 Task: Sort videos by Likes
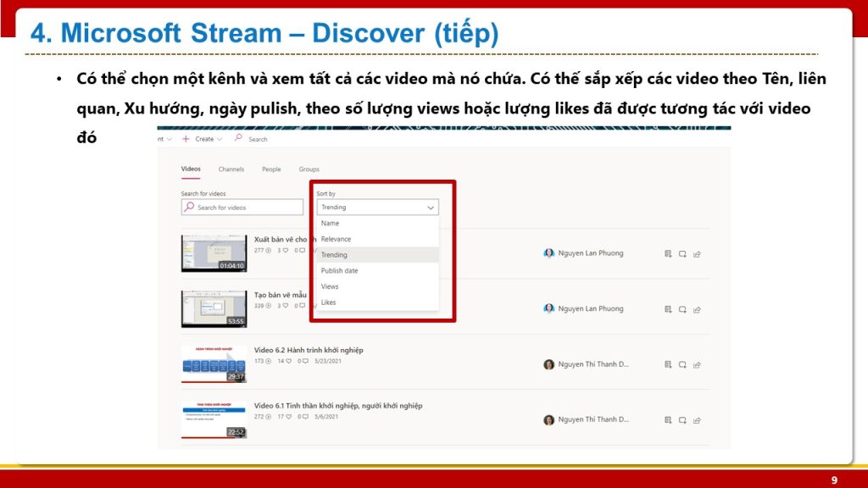click(x=377, y=302)
